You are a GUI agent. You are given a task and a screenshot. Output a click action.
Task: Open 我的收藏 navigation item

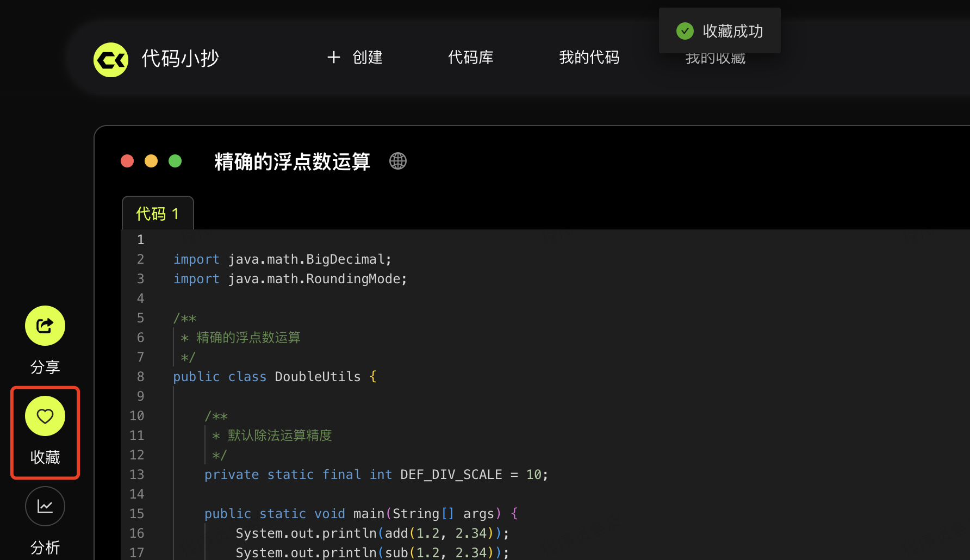coord(715,60)
